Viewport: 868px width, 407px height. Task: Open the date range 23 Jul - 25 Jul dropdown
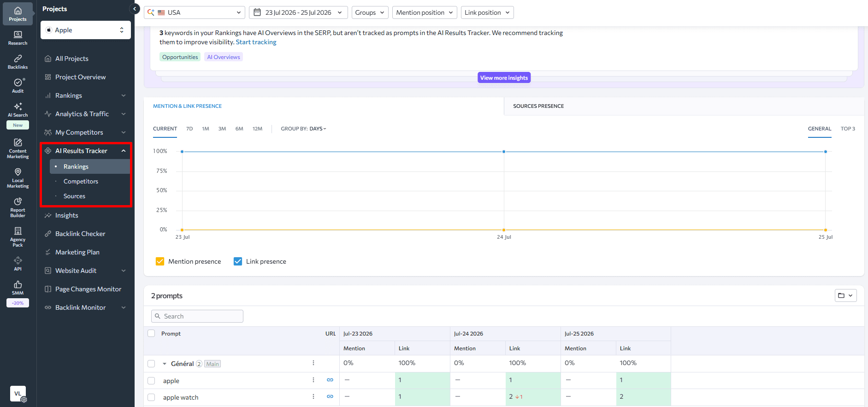point(298,12)
